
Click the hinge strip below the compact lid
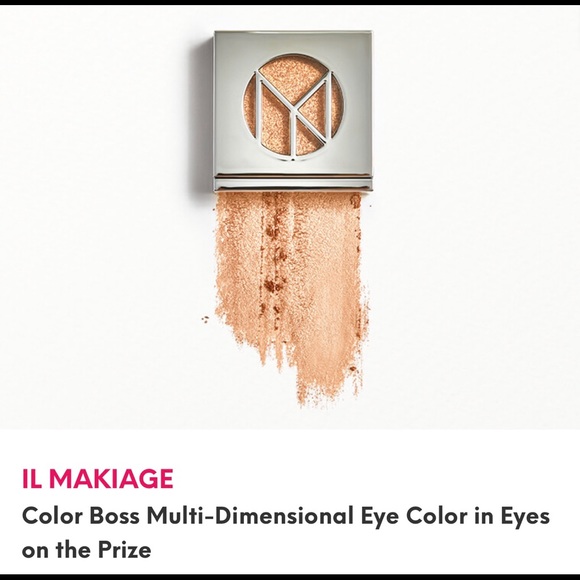[293, 182]
